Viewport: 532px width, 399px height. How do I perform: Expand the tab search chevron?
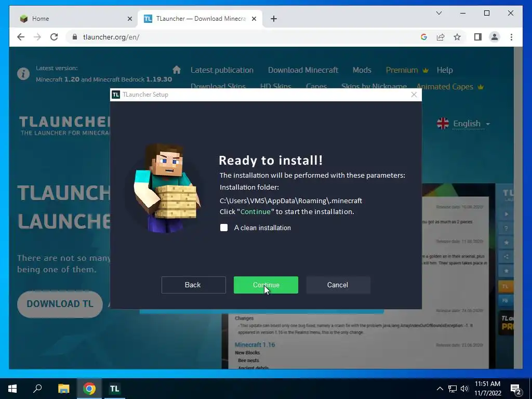coord(438,13)
